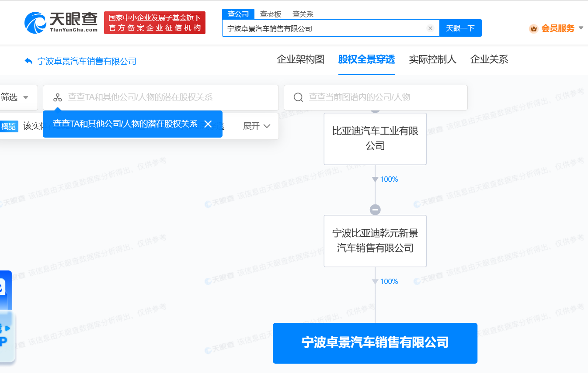Expand the 展开 overview section
588x373 pixels.
pyautogui.click(x=257, y=126)
